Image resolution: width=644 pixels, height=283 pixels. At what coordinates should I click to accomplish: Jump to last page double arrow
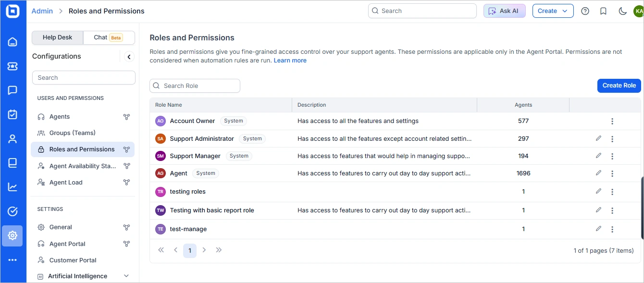219,250
